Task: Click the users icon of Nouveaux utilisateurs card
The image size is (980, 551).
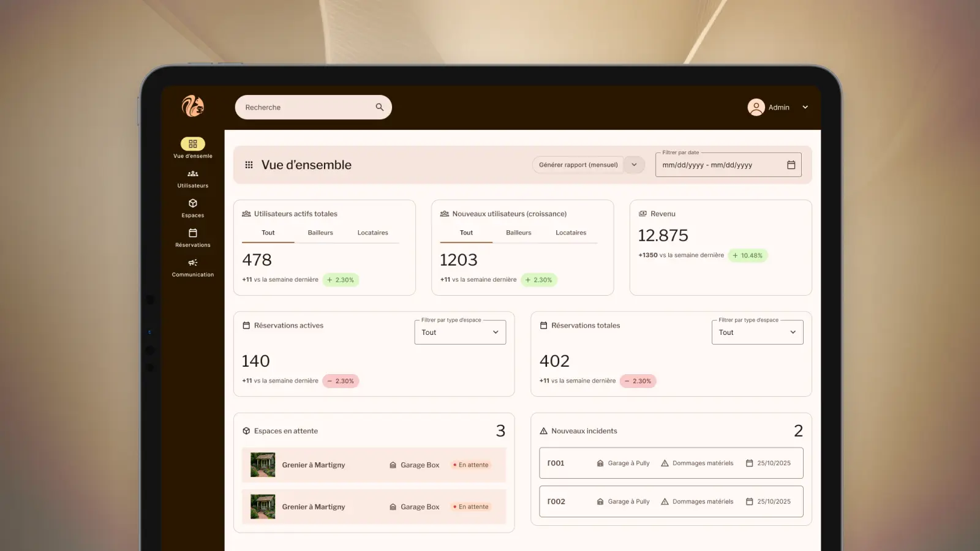Action: point(445,214)
